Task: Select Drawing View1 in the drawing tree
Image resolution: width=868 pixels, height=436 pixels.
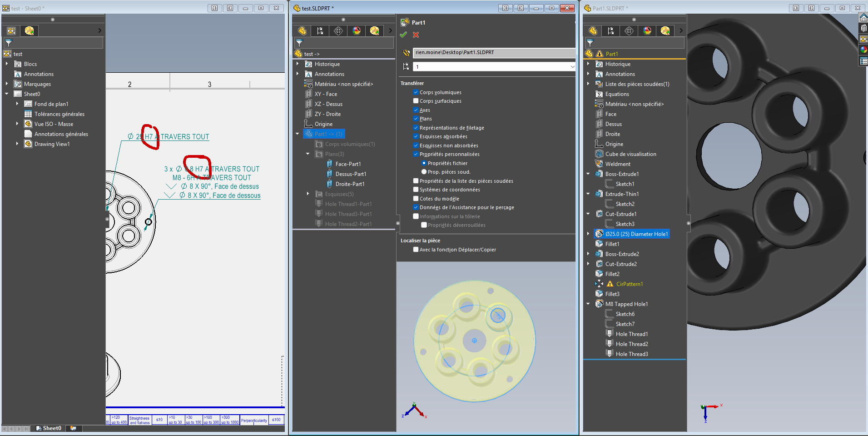Action: click(x=52, y=144)
